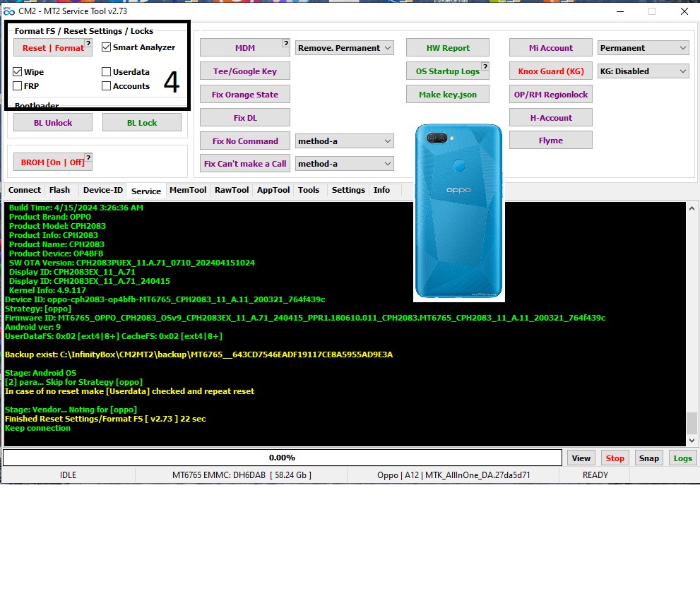Click the Reset | Format button

click(53, 48)
